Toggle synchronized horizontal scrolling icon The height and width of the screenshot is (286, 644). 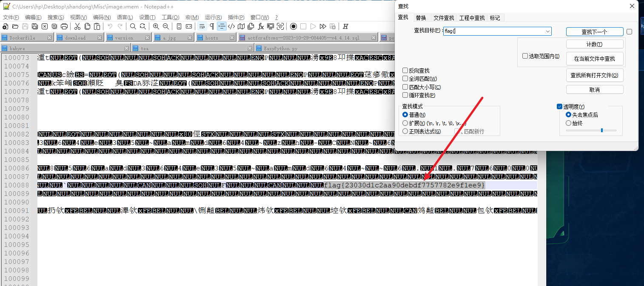188,26
